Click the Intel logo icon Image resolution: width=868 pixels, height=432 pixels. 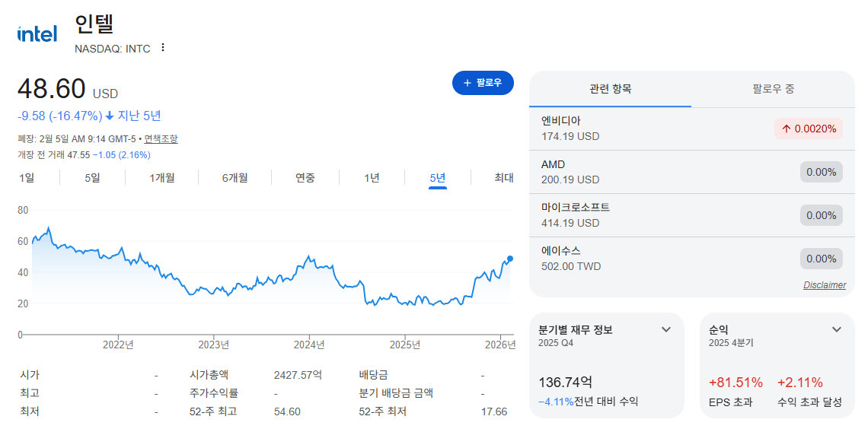coord(37,34)
